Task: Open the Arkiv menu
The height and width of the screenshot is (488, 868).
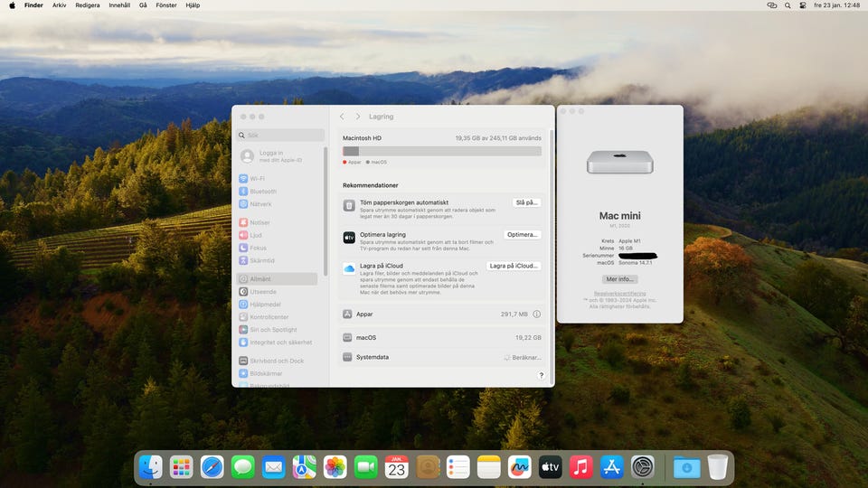Action: click(60, 5)
